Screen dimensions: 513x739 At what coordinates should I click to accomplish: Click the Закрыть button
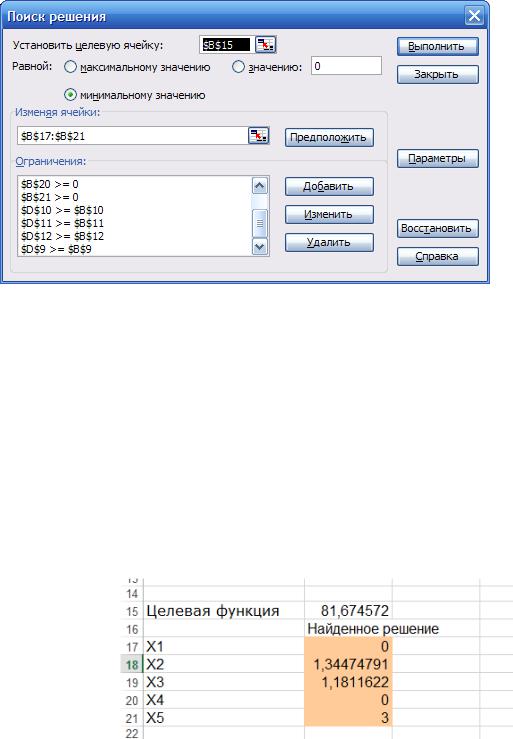[x=438, y=74]
